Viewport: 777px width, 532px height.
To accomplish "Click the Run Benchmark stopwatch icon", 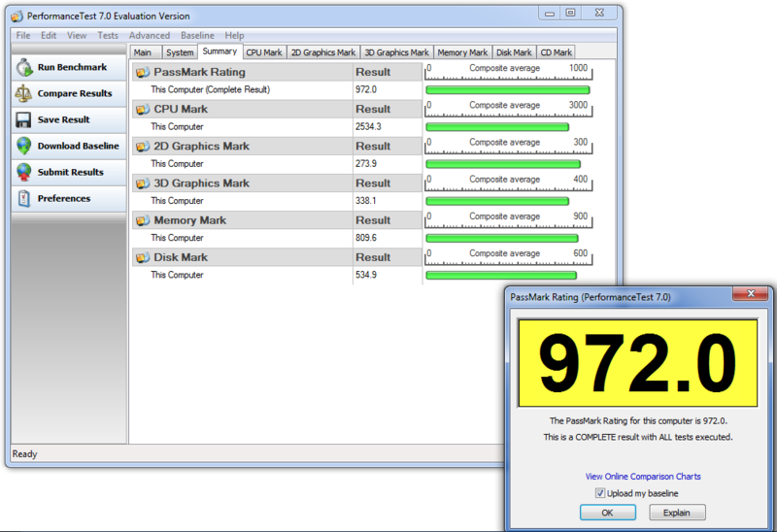I will [23, 67].
